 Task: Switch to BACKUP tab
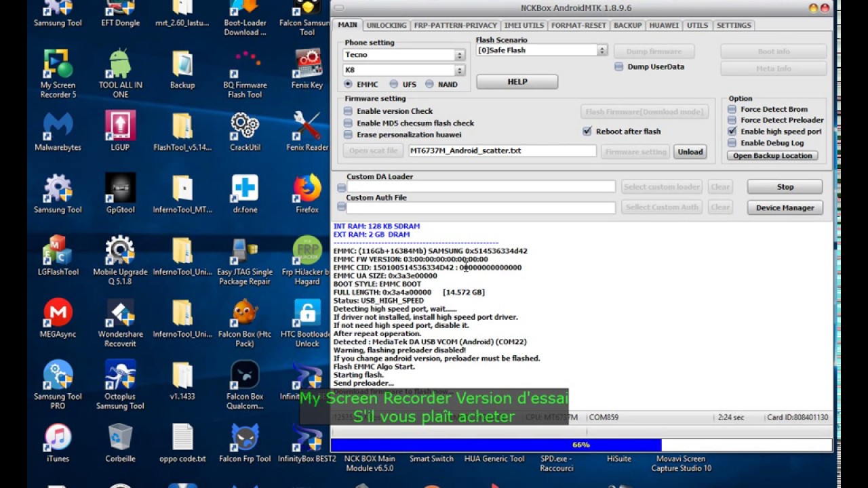627,25
